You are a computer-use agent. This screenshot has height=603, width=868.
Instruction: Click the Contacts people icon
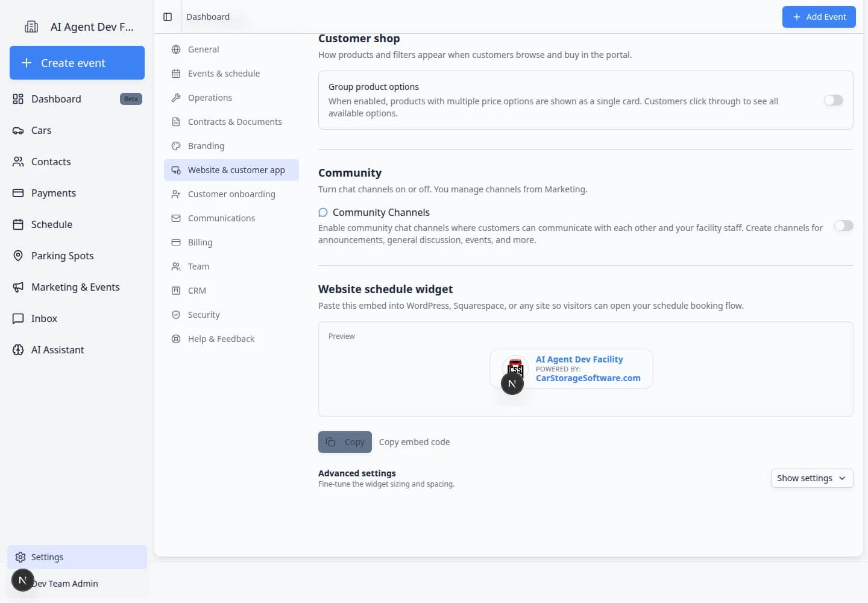pos(18,162)
